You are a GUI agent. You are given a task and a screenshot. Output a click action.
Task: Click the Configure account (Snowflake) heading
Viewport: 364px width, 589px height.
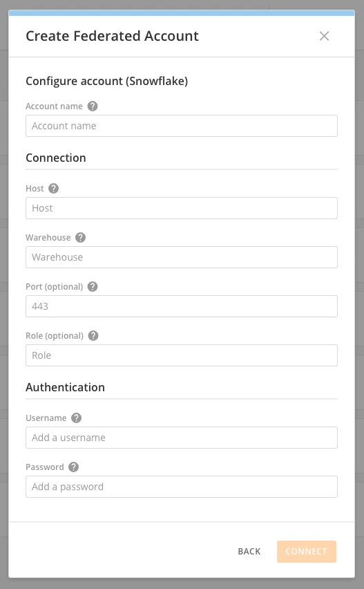point(107,81)
